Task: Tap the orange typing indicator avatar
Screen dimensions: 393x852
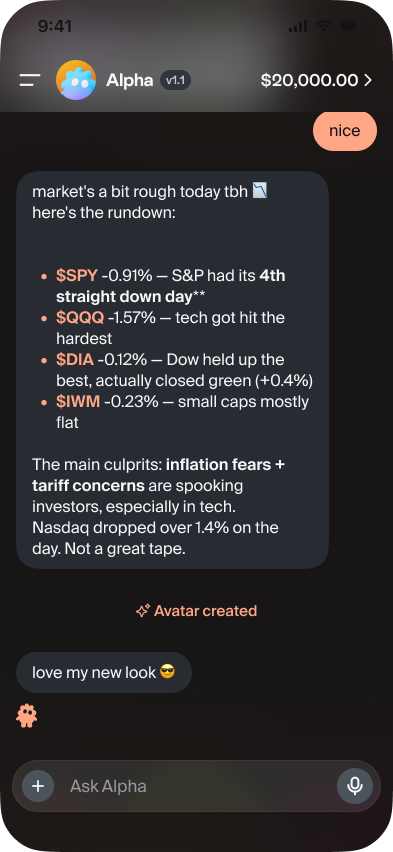Action: pos(26,716)
